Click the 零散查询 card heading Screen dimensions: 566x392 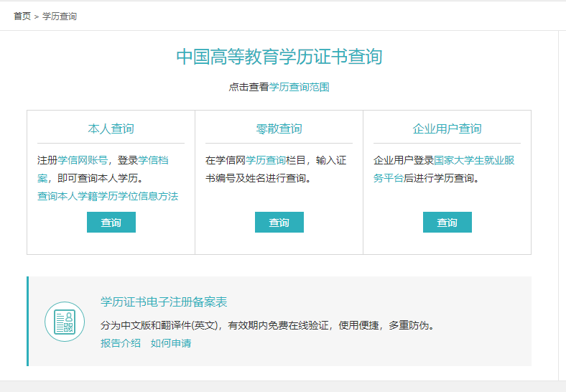(279, 129)
